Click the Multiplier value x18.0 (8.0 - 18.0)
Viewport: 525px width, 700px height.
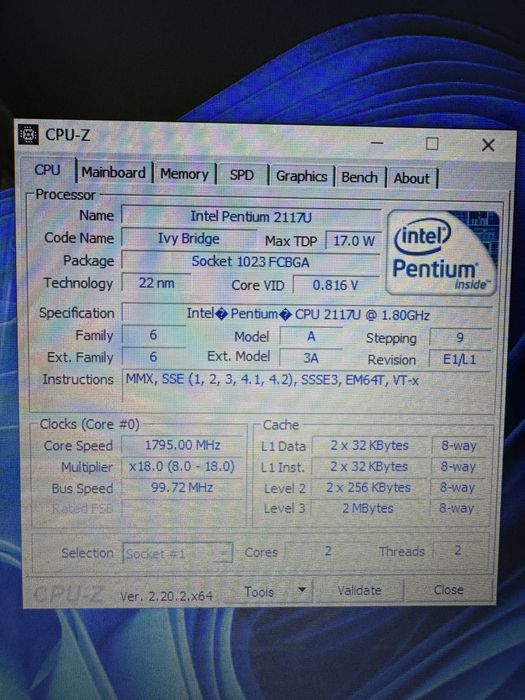click(182, 467)
